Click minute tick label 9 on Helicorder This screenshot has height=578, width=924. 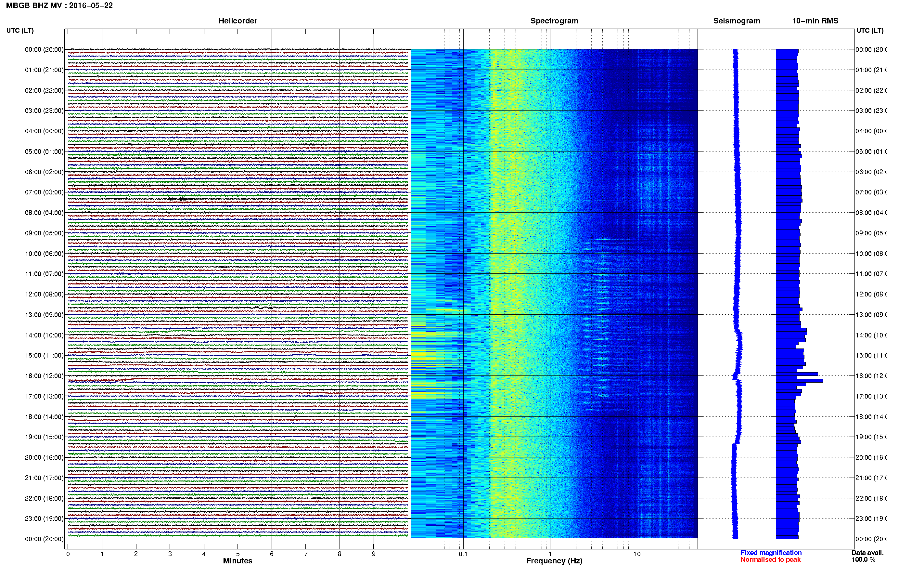374,554
